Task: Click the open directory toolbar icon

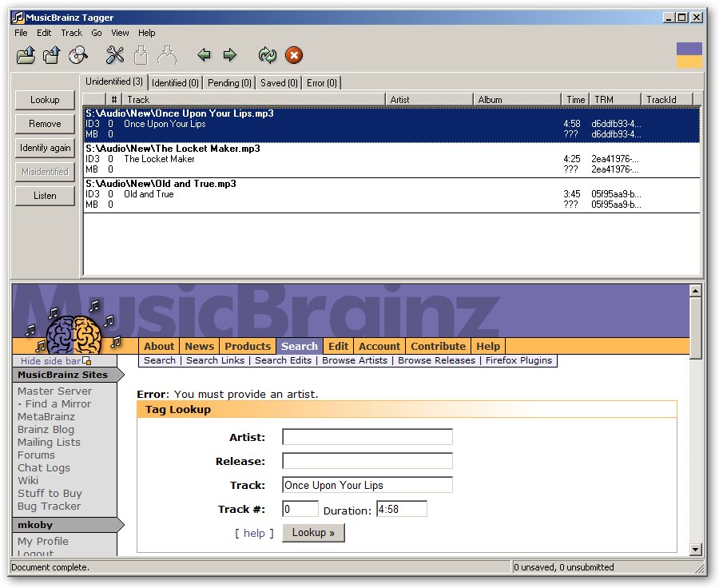Action: (x=52, y=55)
